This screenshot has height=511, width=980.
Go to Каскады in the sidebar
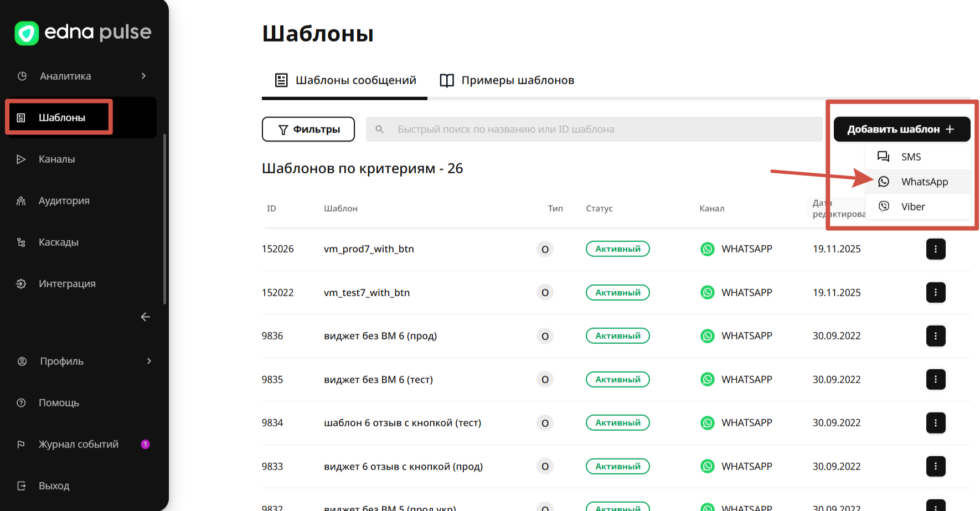(58, 242)
